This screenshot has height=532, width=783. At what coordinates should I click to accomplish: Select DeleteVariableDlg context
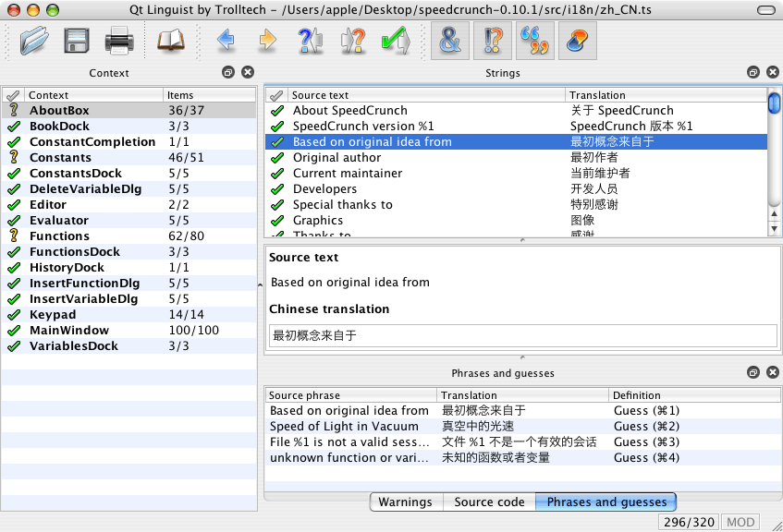[x=128, y=189]
